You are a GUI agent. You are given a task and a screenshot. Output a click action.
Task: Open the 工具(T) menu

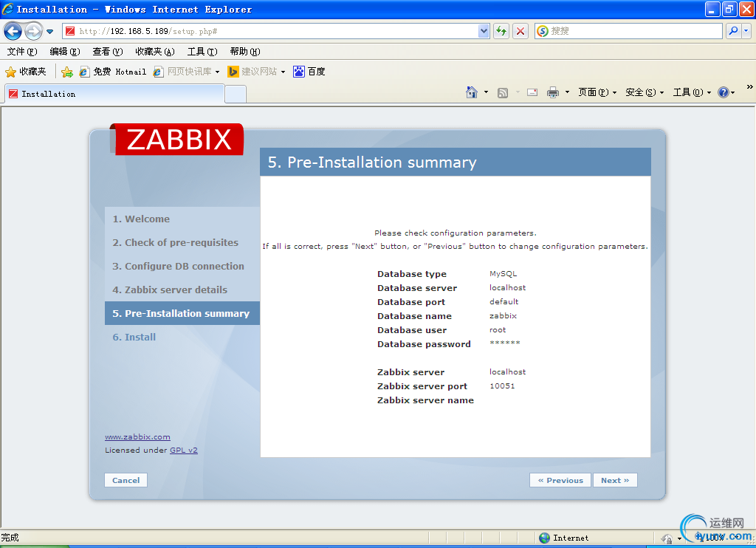(202, 52)
